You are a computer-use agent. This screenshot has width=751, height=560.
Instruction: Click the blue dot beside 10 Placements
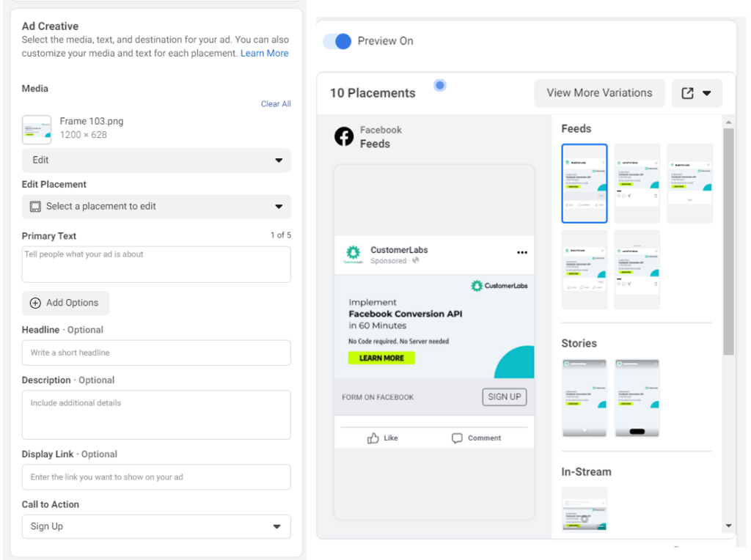tap(440, 86)
